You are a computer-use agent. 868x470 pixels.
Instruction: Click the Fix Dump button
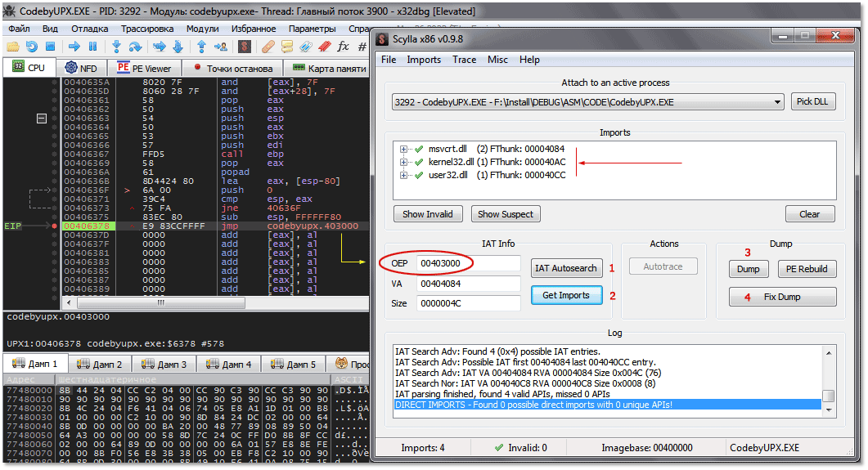point(782,297)
